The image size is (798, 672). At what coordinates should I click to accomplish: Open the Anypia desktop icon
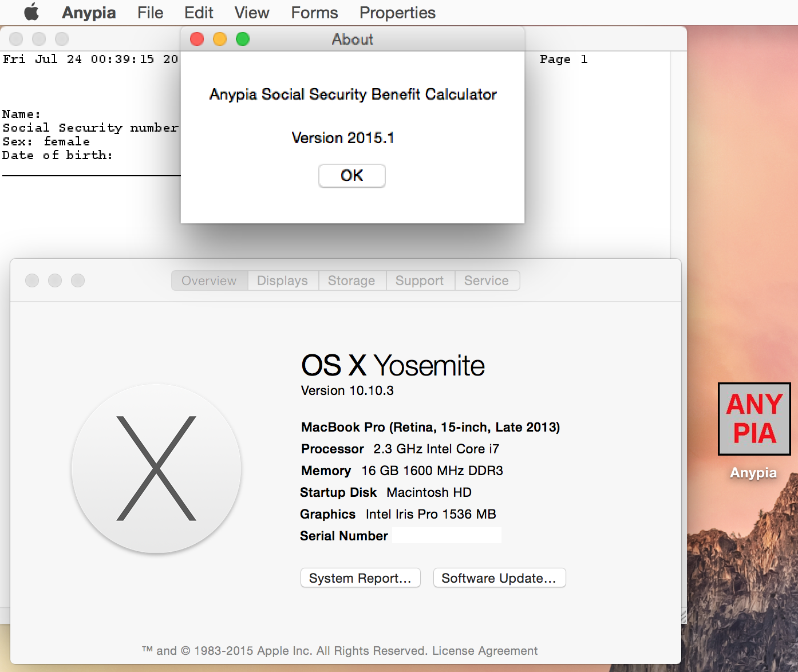point(754,430)
